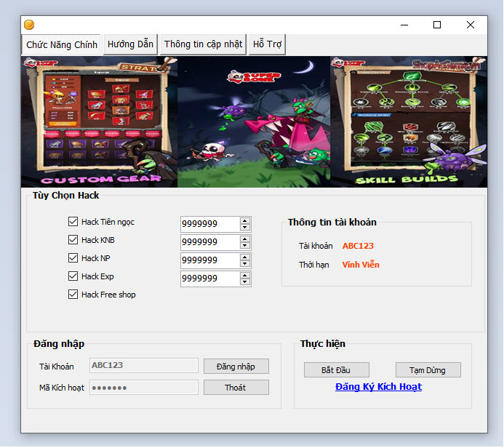Click the Thoát button

tap(236, 387)
